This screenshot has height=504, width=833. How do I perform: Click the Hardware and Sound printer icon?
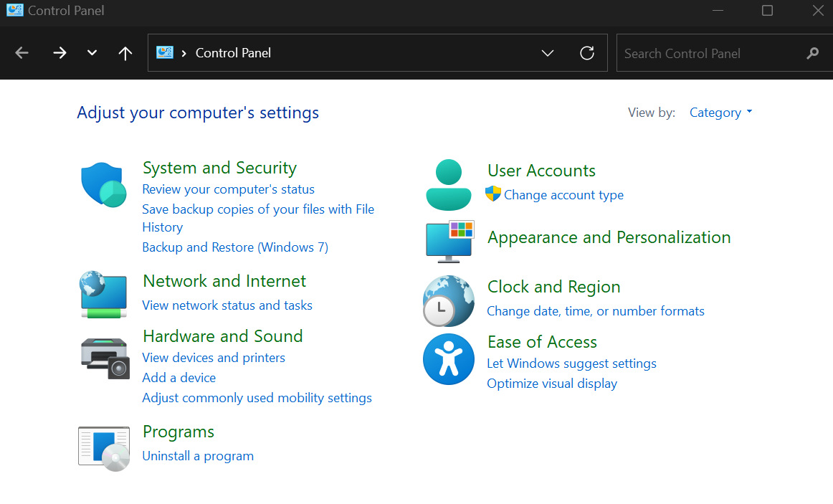104,358
